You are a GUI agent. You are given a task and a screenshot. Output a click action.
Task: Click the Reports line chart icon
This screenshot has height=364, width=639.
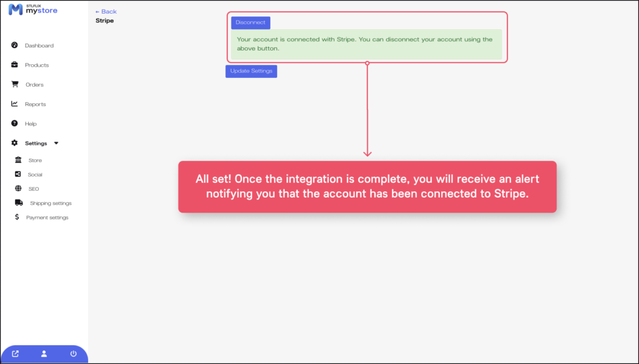14,104
